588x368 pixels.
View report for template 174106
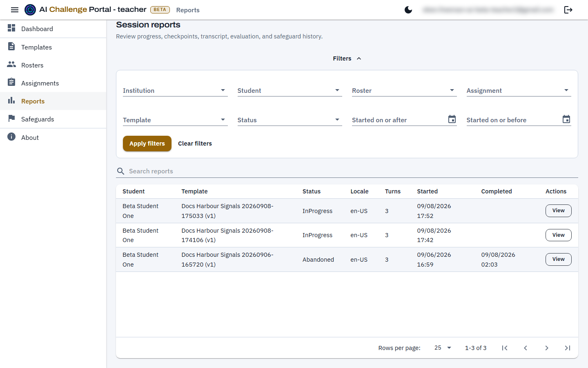coord(558,235)
